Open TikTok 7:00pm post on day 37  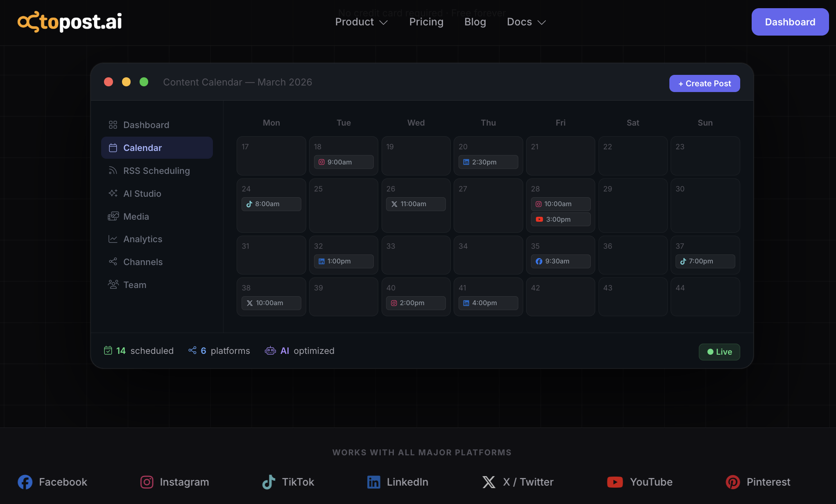tap(705, 261)
